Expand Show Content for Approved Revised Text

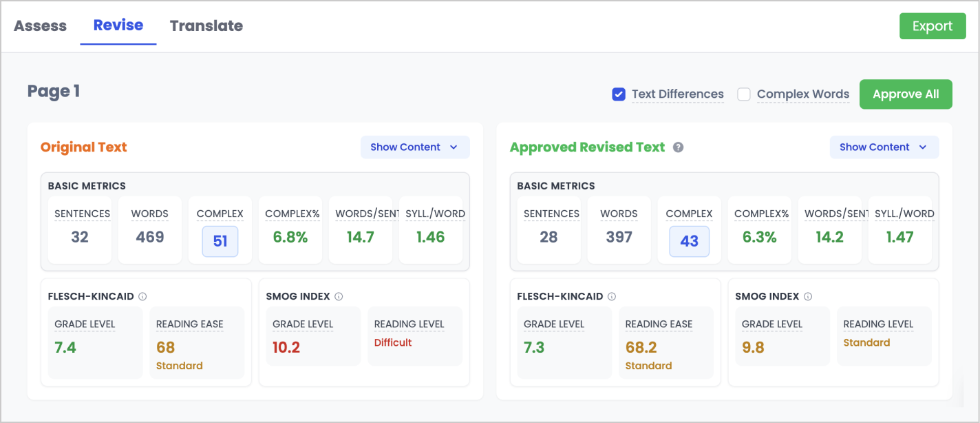tap(884, 147)
